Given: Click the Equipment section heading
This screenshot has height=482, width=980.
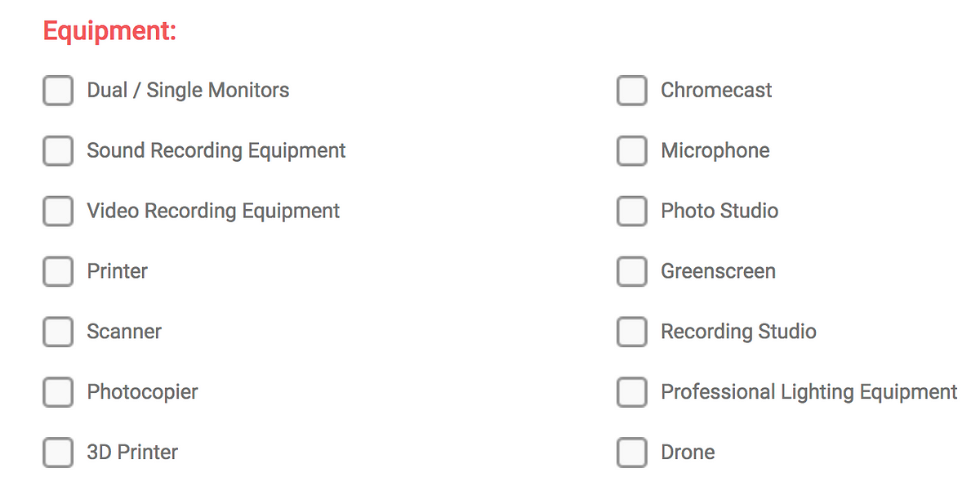Looking at the screenshot, I should tap(109, 32).
